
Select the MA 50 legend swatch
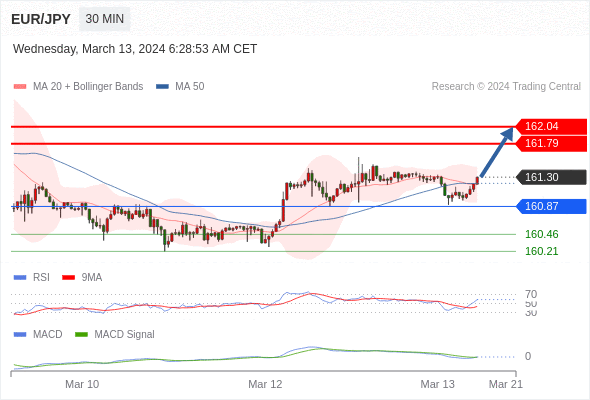click(x=162, y=87)
